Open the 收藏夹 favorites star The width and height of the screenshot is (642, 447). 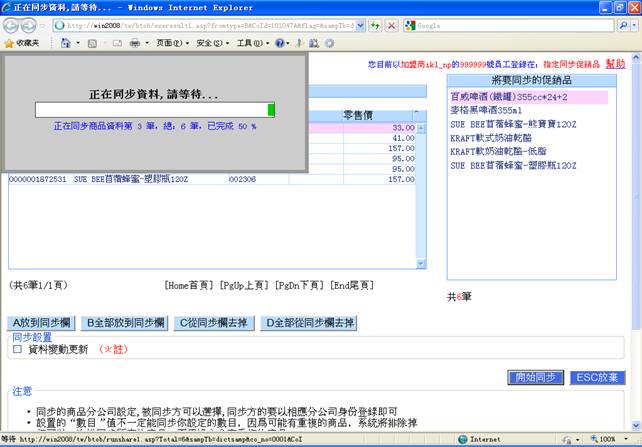[x=22, y=44]
